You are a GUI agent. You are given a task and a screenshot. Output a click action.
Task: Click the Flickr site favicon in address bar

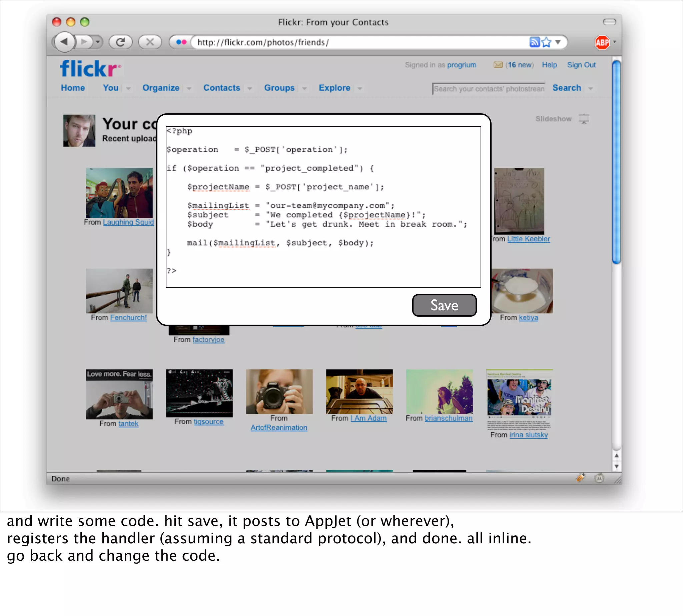[181, 42]
